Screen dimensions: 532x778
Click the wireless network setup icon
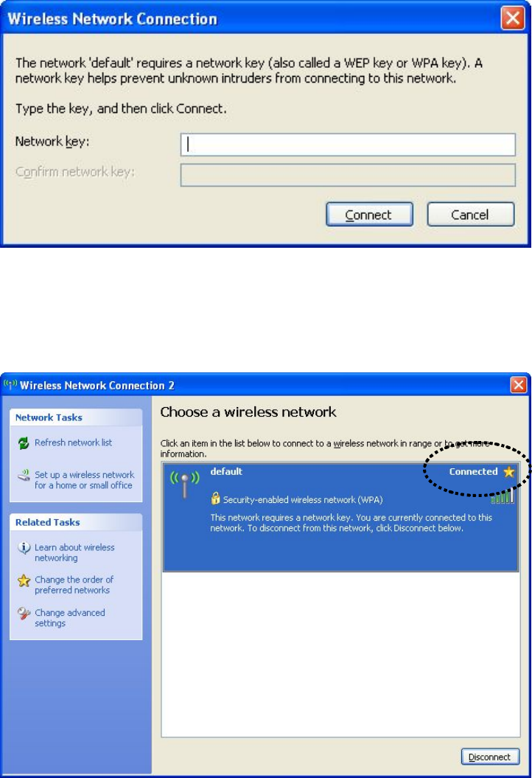tap(24, 476)
